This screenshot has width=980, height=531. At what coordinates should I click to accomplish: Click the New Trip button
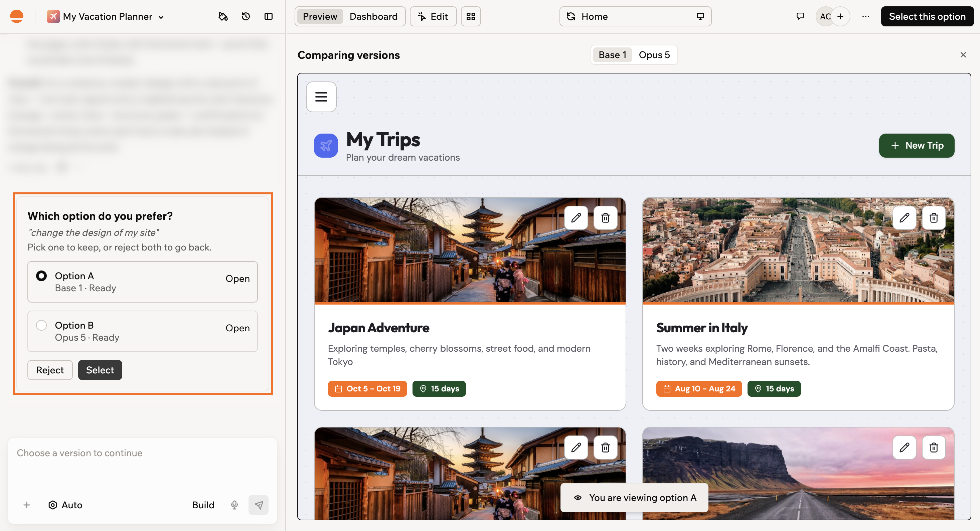[x=916, y=145]
